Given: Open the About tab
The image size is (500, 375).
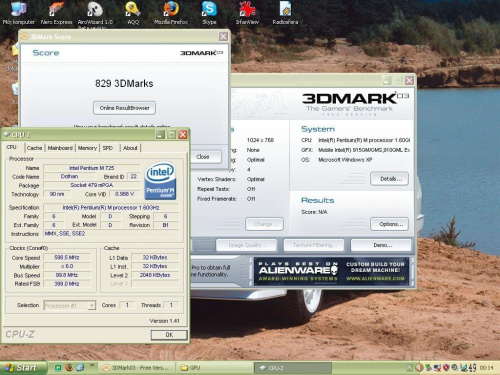Looking at the screenshot, I should pos(130,148).
